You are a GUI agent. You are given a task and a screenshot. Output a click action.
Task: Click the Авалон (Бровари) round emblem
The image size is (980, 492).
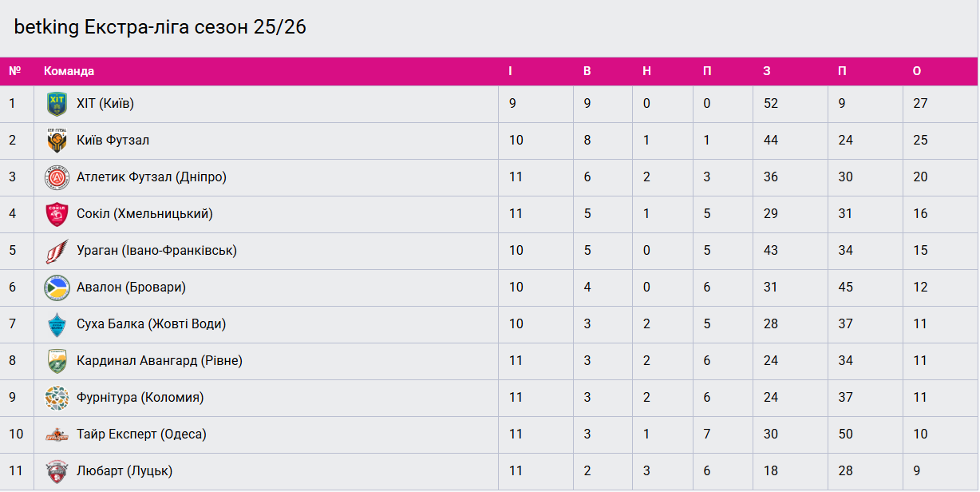[57, 288]
